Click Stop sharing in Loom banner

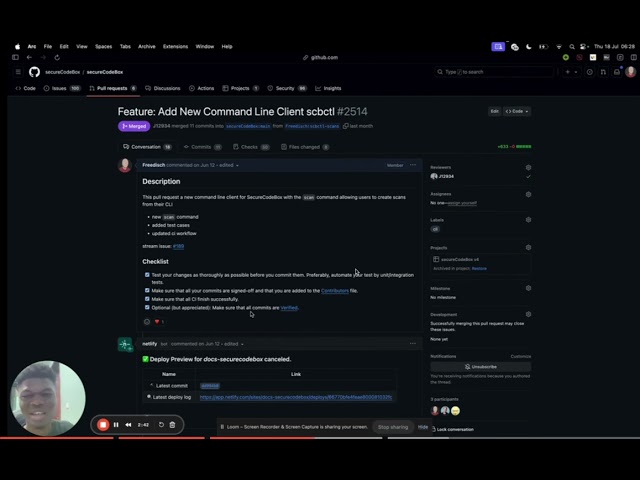point(393,427)
